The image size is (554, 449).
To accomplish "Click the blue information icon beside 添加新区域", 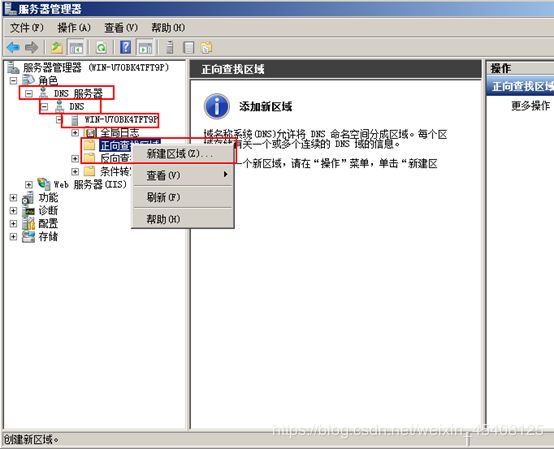I will coord(217,106).
